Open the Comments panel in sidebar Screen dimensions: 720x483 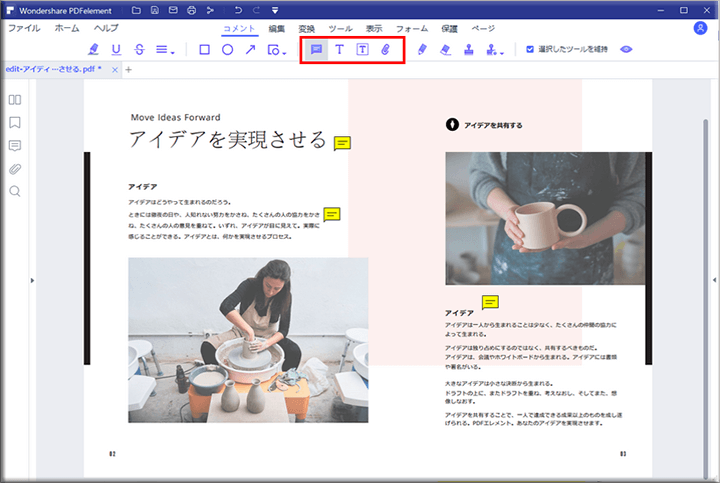(x=15, y=146)
